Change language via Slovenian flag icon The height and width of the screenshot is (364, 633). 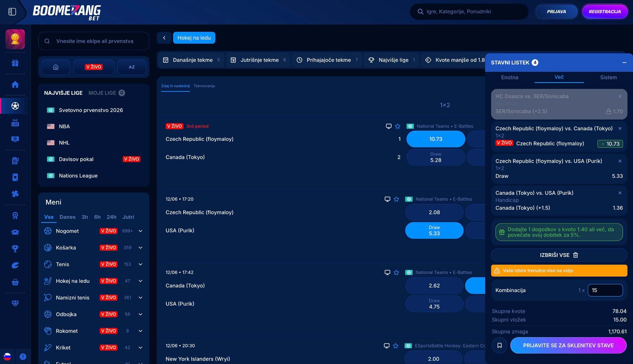coord(7,357)
